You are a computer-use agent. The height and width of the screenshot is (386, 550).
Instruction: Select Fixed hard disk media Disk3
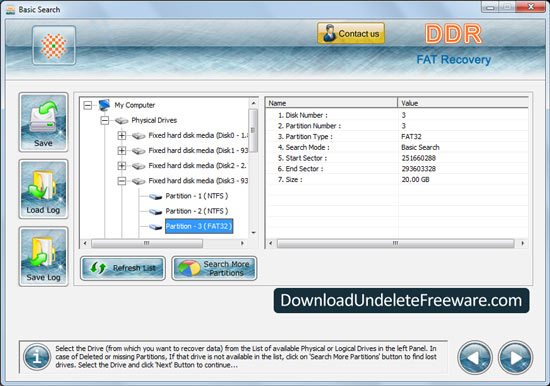pos(198,180)
